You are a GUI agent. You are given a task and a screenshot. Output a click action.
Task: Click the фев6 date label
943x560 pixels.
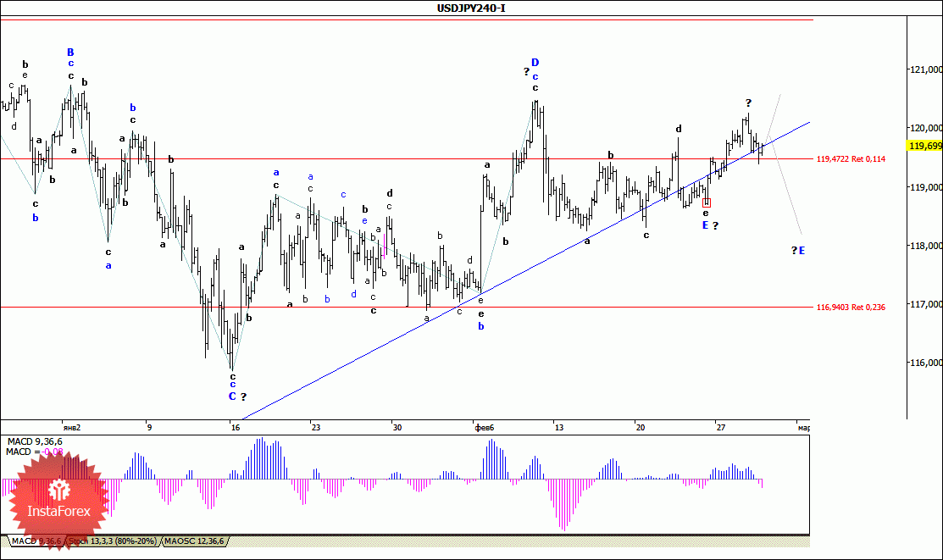click(x=485, y=428)
